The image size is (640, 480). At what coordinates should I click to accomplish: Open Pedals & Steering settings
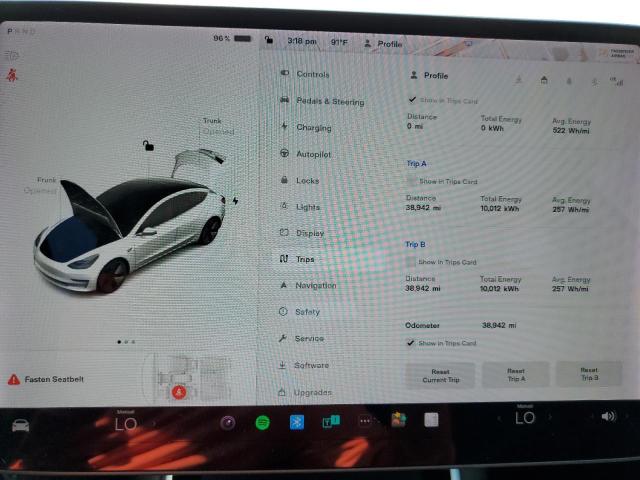point(322,101)
